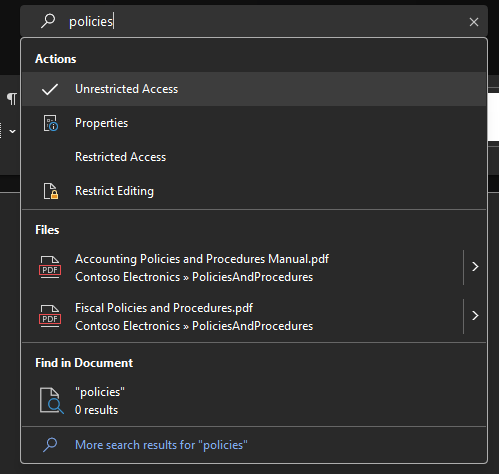Choose the Restrict Editing action
499x474 pixels.
click(254, 191)
